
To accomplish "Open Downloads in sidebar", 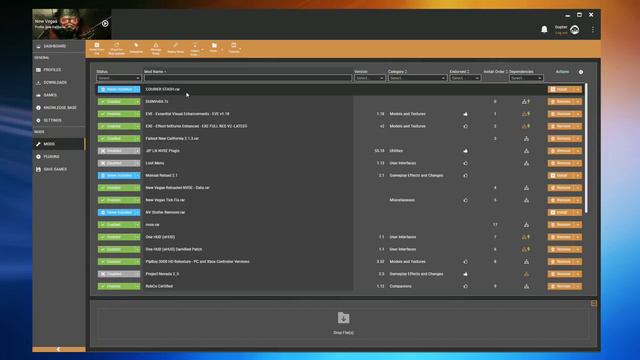I will 55,82.
